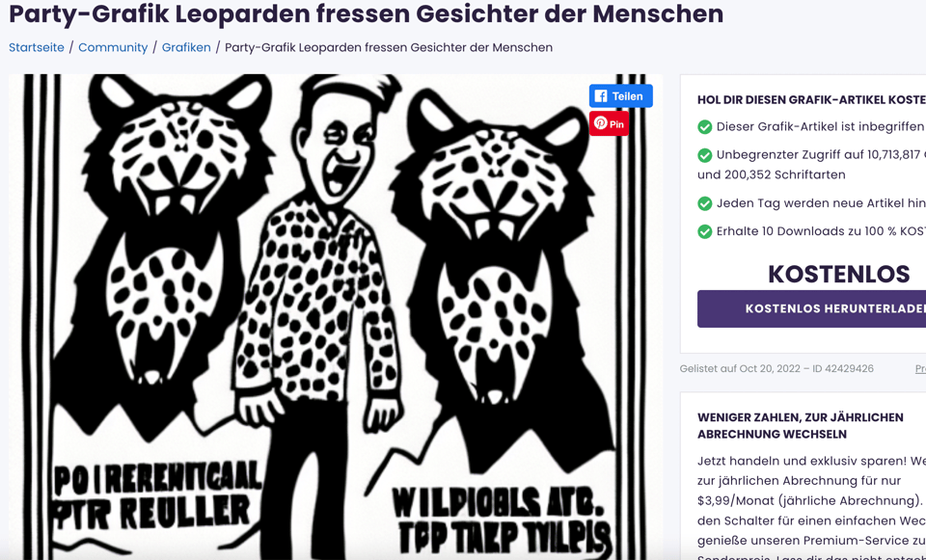Click green checkmark beside 'Jeden Tag werden neue Artikel'

tap(704, 203)
